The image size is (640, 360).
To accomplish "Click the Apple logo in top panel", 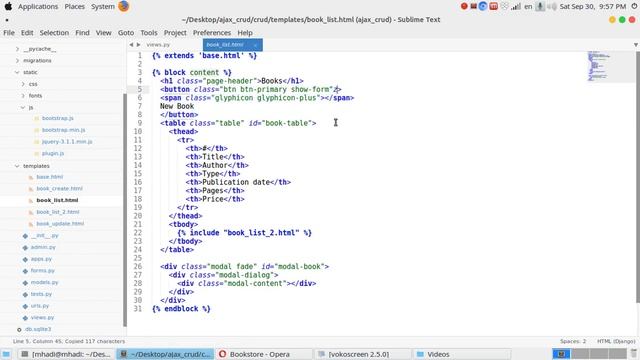I will (x=8, y=6).
